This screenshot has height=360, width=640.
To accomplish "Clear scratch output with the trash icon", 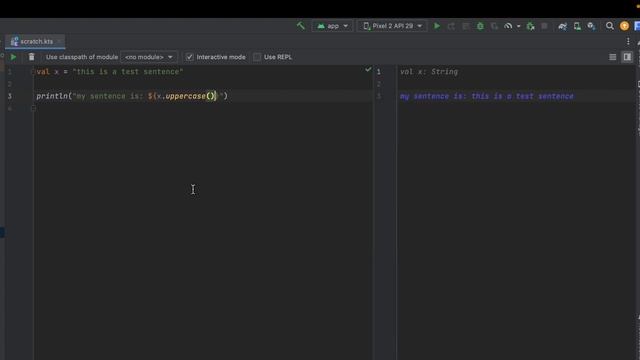I will click(x=31, y=57).
